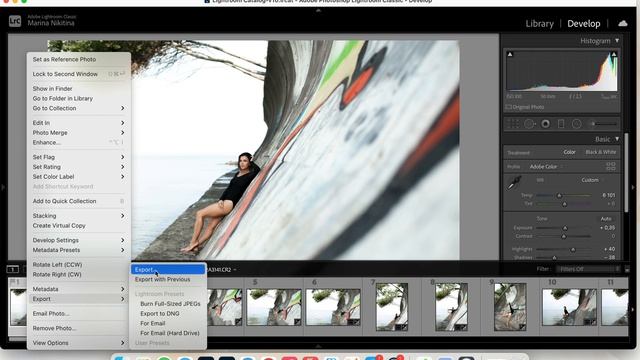Click the right panel vertical scrollbar
Image resolution: width=640 pixels, height=360 pixels.
tap(626, 172)
